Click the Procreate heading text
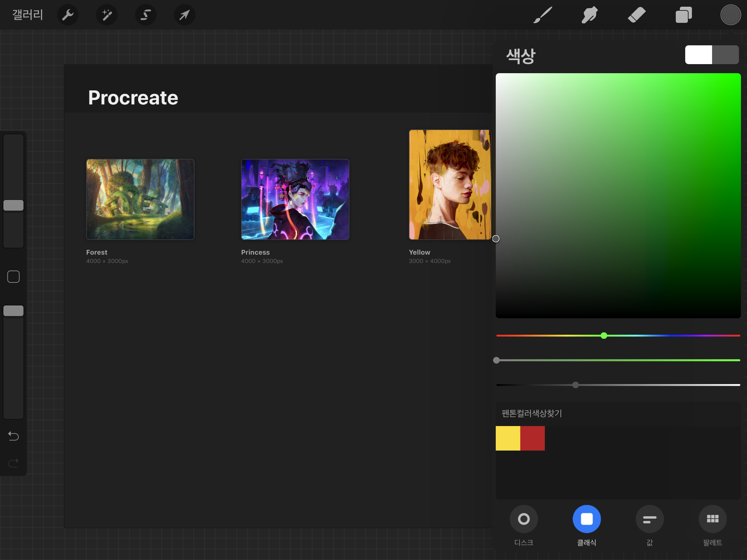The height and width of the screenshot is (560, 747). (x=133, y=98)
